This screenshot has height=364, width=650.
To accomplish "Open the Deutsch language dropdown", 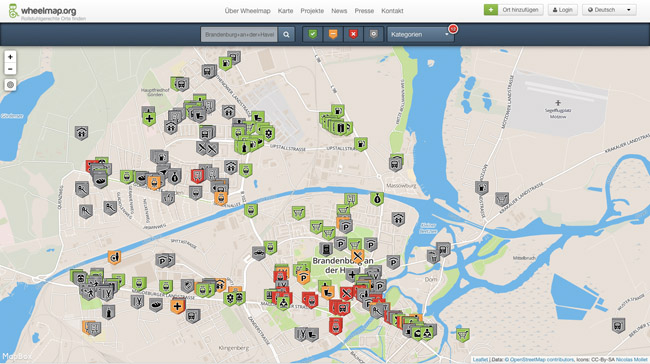I will click(609, 10).
